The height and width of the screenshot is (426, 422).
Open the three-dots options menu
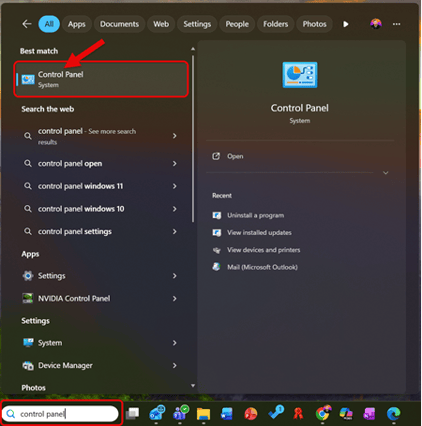pos(396,24)
